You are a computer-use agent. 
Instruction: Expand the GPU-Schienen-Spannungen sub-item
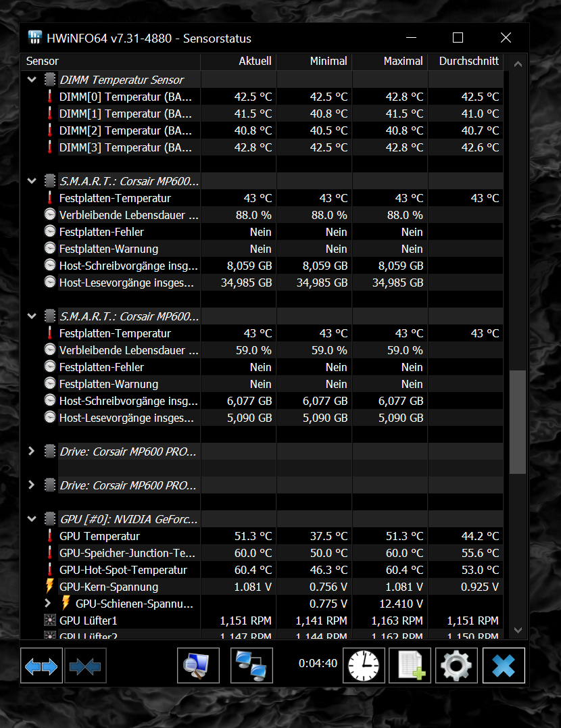tap(48, 603)
